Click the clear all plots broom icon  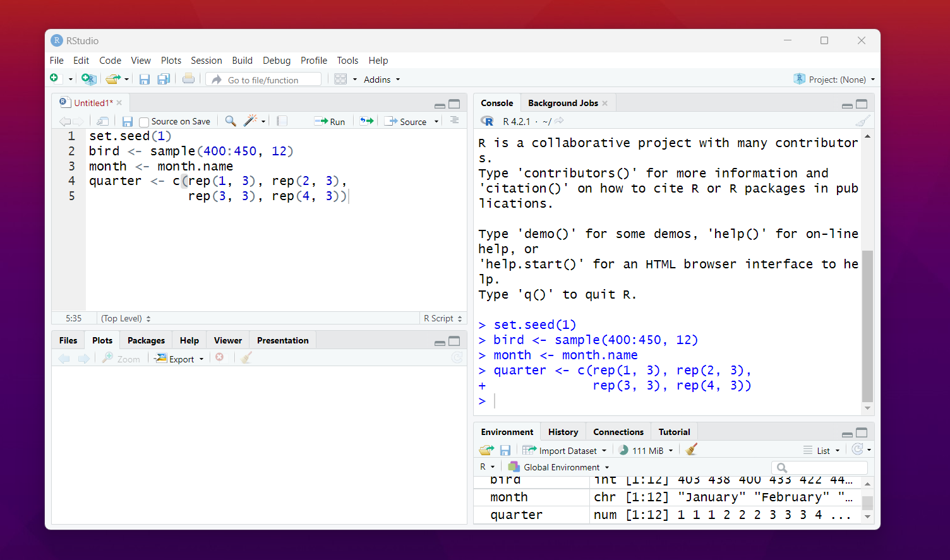tap(246, 358)
